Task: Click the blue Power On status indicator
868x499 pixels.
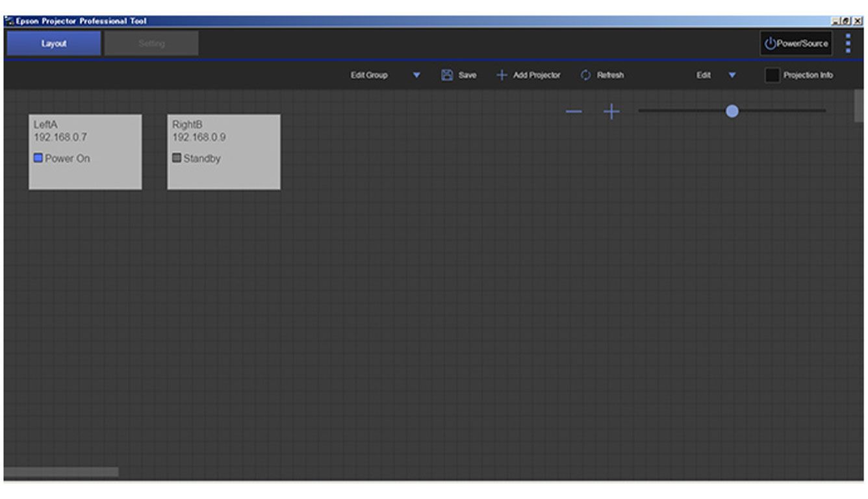Action: coord(38,158)
